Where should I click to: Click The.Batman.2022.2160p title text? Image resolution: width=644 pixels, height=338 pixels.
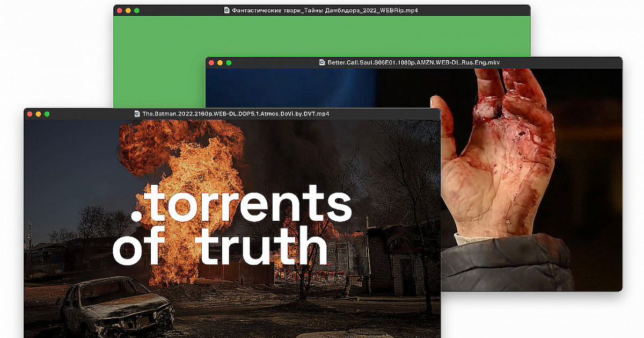pyautogui.click(x=236, y=114)
